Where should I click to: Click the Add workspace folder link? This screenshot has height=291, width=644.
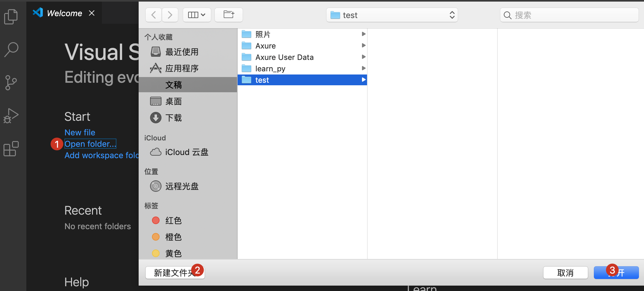(x=102, y=155)
